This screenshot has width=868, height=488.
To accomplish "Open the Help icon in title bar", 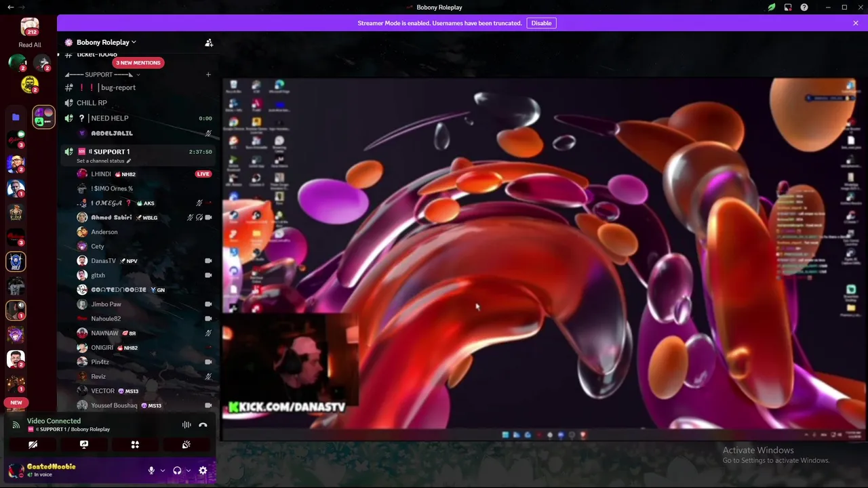I will coord(804,7).
